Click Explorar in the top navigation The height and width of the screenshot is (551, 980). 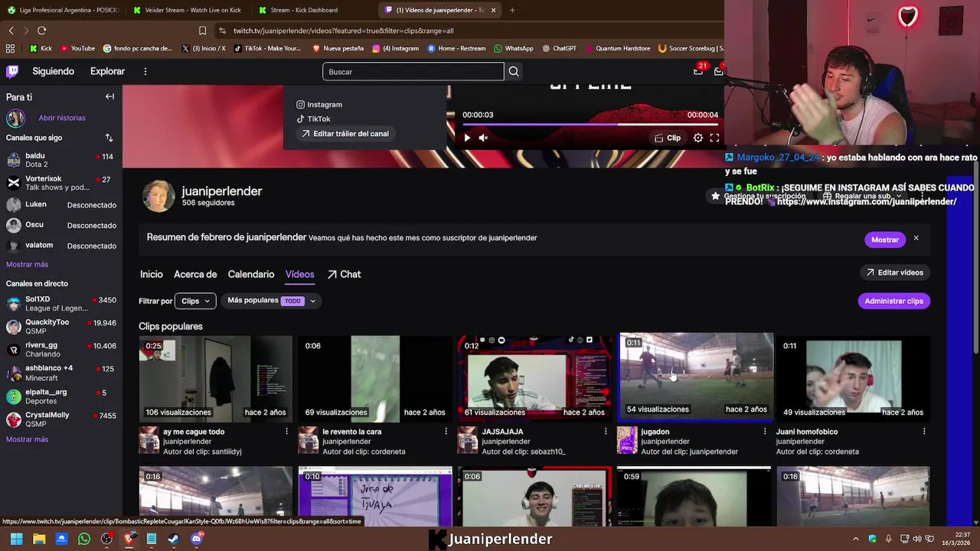107,71
